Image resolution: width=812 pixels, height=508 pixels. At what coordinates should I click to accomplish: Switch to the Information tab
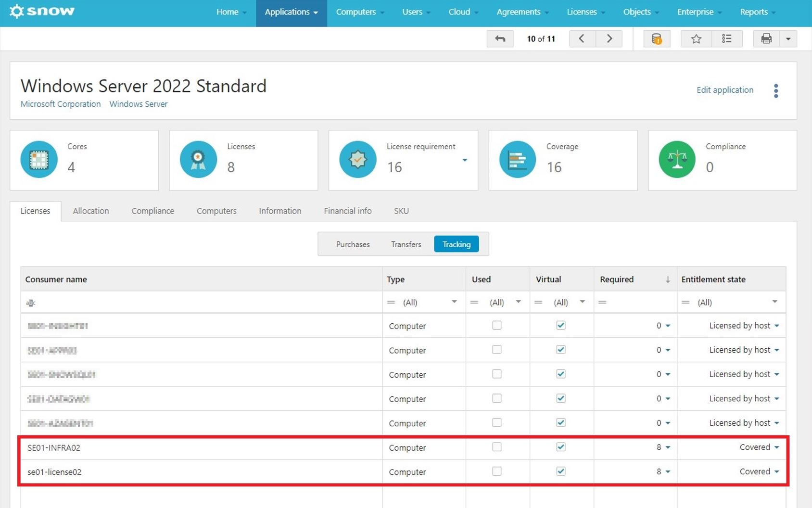click(280, 211)
